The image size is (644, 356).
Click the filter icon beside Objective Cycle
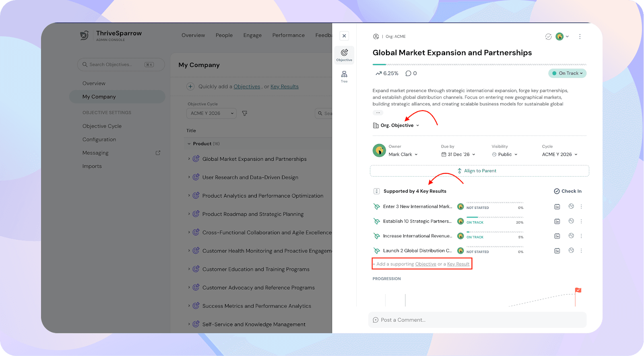tap(245, 113)
